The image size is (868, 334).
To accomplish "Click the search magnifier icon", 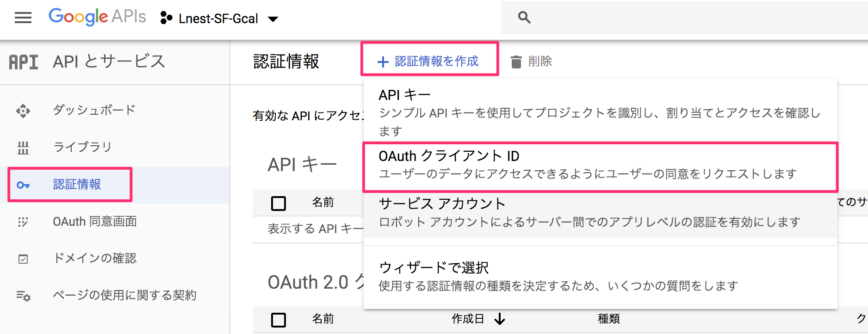I will tap(524, 18).
